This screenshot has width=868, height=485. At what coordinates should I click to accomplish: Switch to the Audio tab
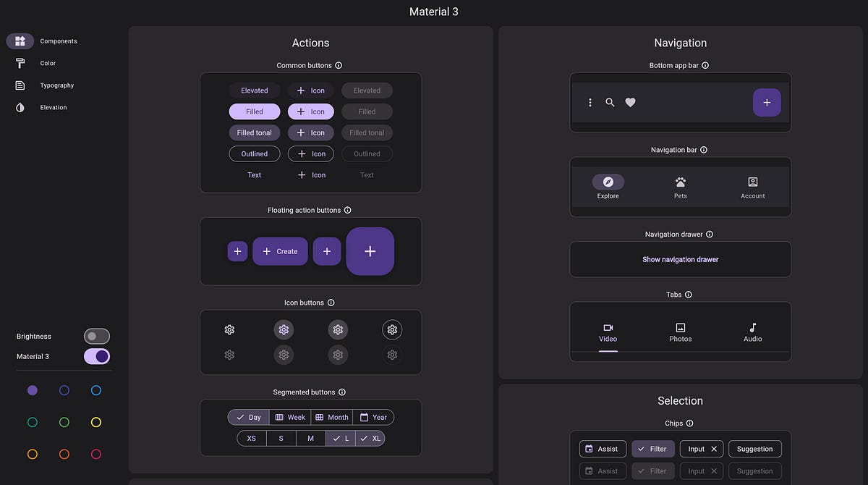752,333
